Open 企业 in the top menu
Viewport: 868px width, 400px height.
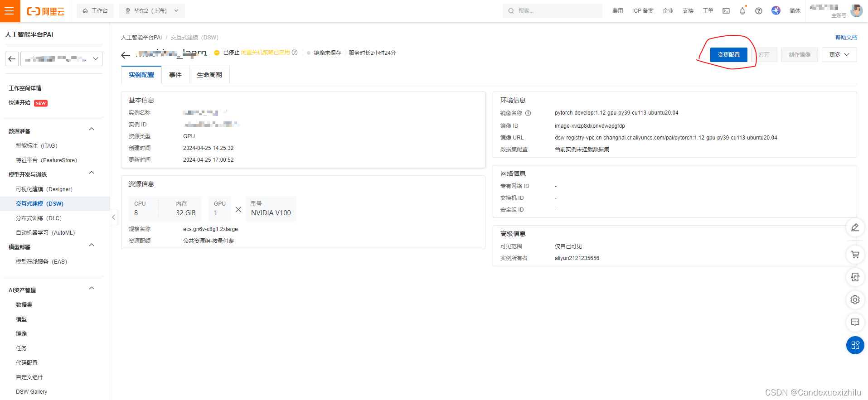point(668,11)
